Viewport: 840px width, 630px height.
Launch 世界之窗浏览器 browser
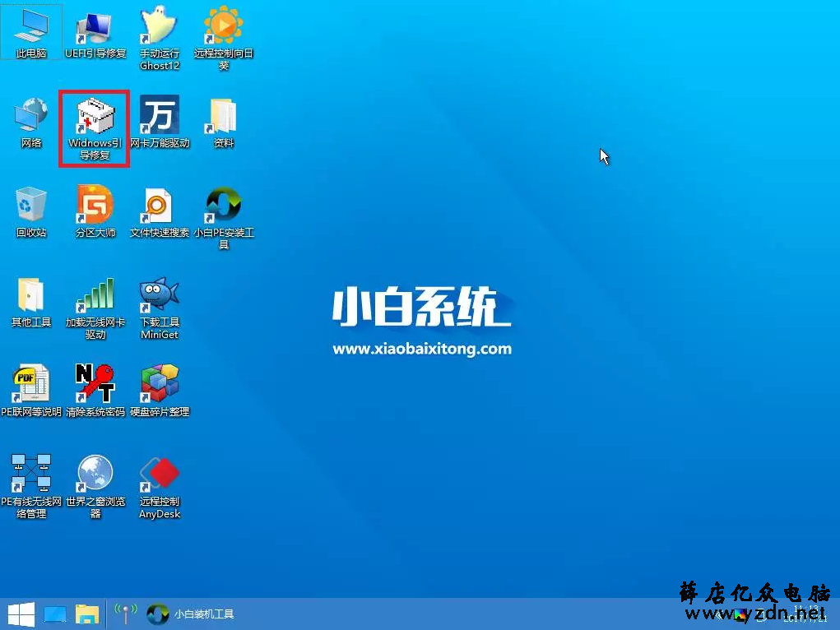pos(95,486)
